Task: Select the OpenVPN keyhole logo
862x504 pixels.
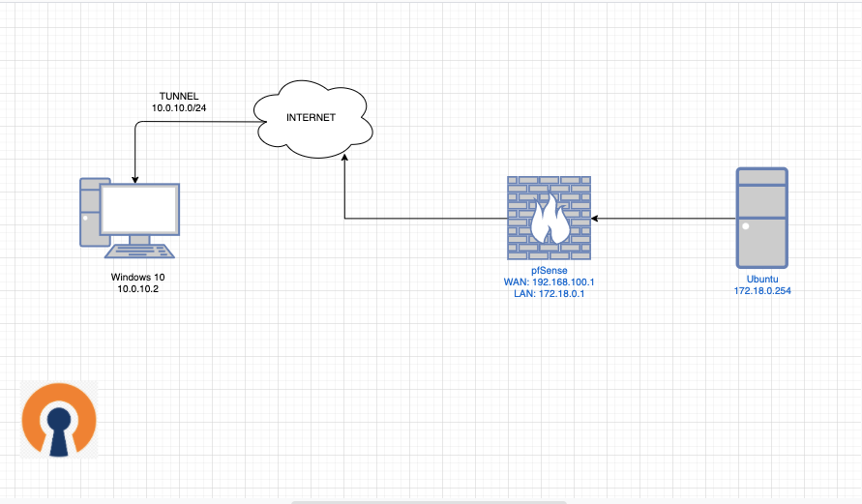Action: point(59,420)
